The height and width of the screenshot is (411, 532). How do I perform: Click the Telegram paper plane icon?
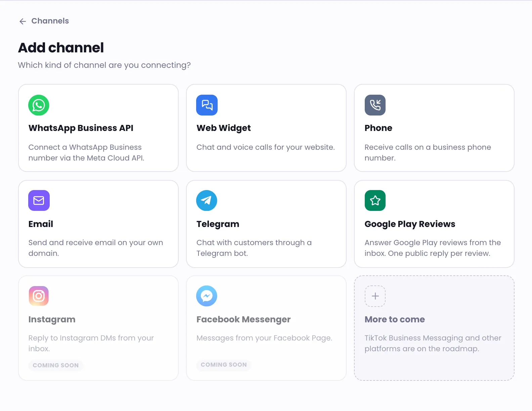coord(207,200)
